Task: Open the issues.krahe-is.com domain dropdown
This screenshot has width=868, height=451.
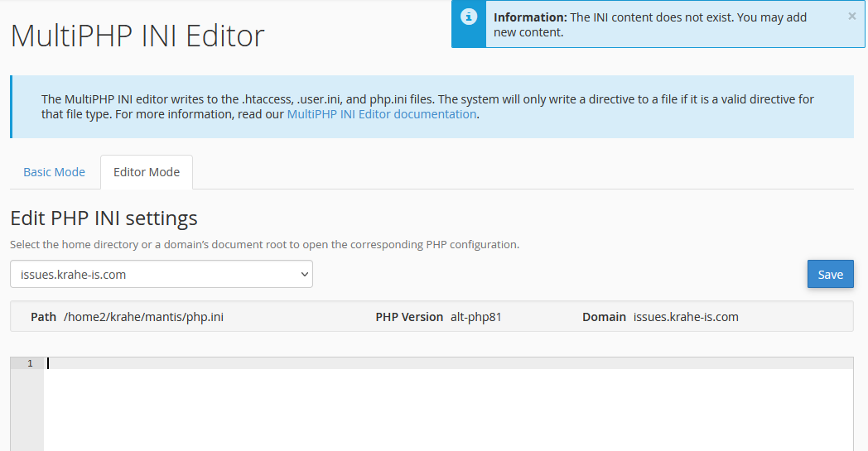Action: click(161, 274)
